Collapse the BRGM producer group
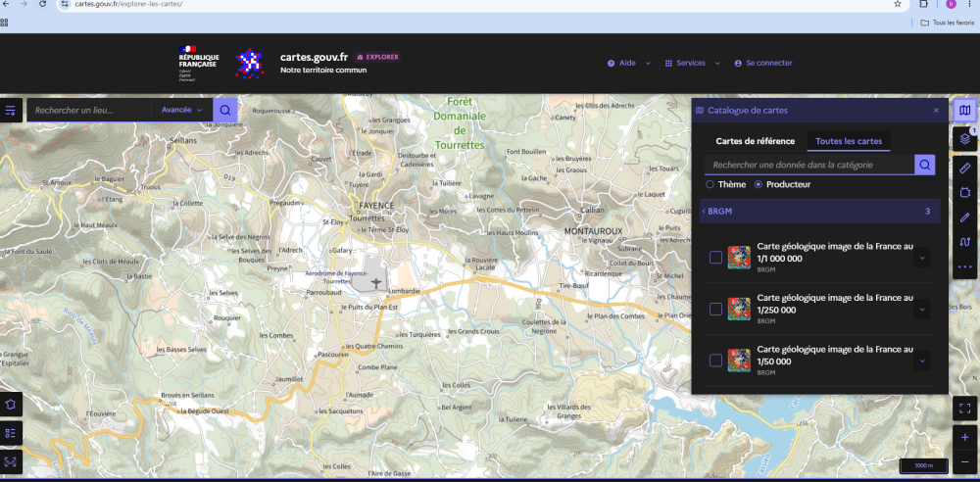Screen dimensions: 980x482 click(x=819, y=212)
